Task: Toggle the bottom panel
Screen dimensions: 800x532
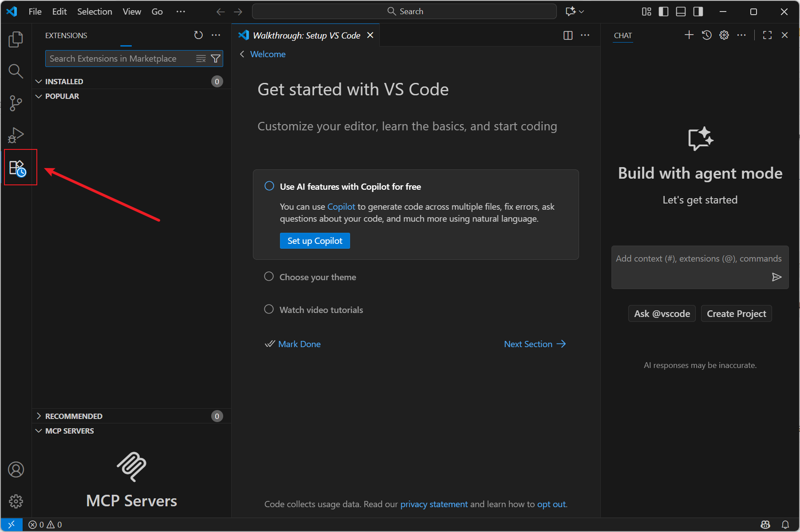Action: tap(681, 12)
